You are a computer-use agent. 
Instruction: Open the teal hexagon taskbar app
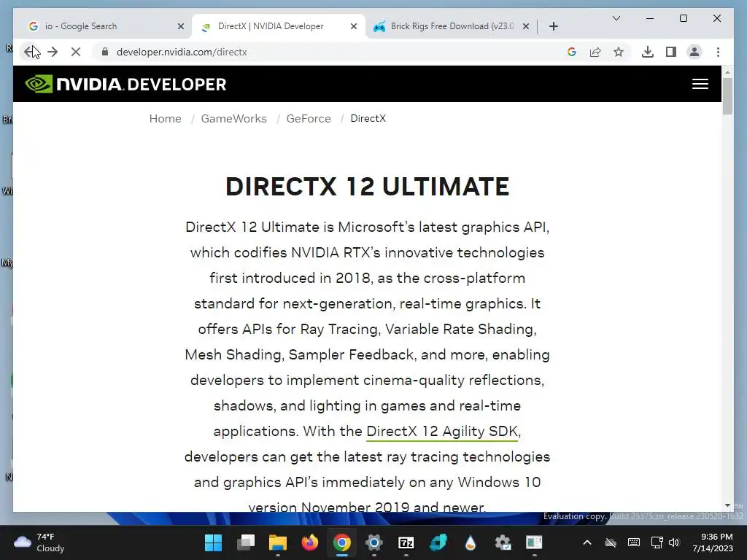438,542
